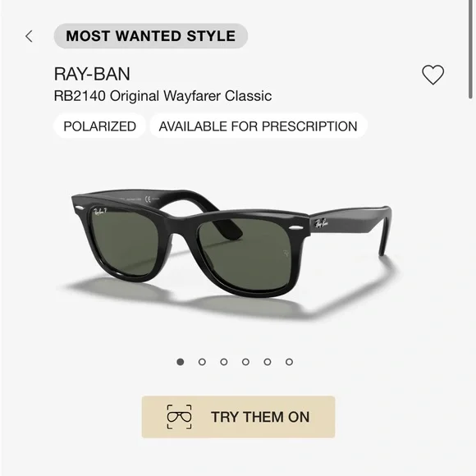Switch to the third carousel image dot
The image size is (476, 476).
tap(224, 362)
